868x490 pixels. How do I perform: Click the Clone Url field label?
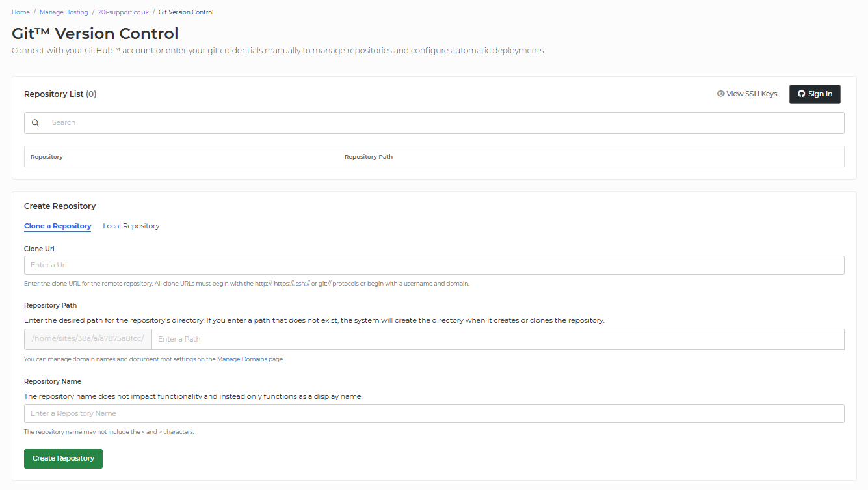39,249
